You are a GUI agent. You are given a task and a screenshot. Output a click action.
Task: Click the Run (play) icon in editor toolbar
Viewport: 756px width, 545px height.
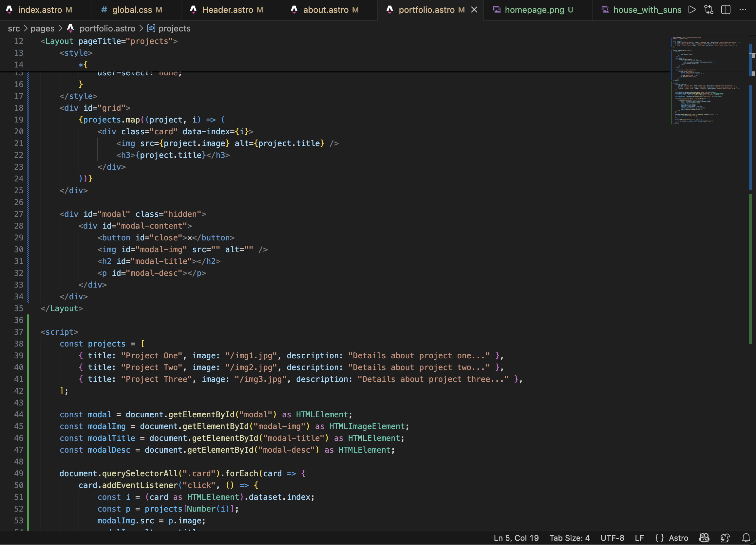(x=692, y=10)
